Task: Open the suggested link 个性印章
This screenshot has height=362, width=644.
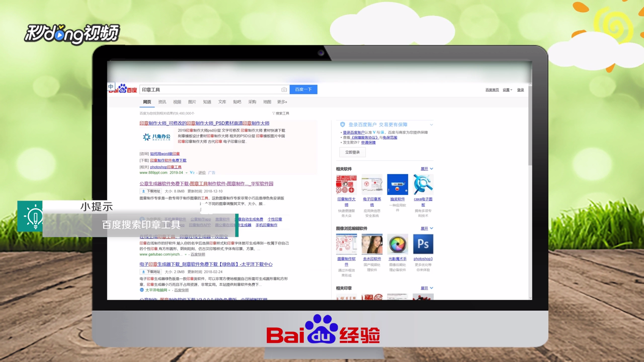Action: tap(275, 219)
